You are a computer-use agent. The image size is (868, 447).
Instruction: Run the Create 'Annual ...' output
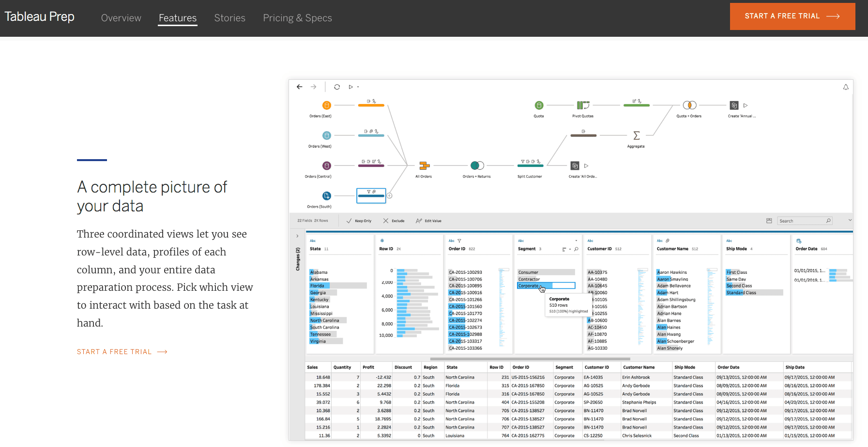tap(746, 105)
